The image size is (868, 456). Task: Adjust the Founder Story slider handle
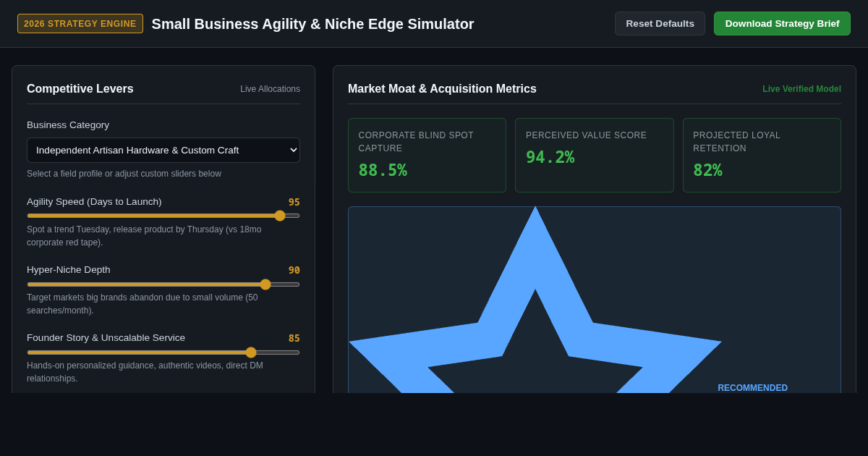[251, 352]
